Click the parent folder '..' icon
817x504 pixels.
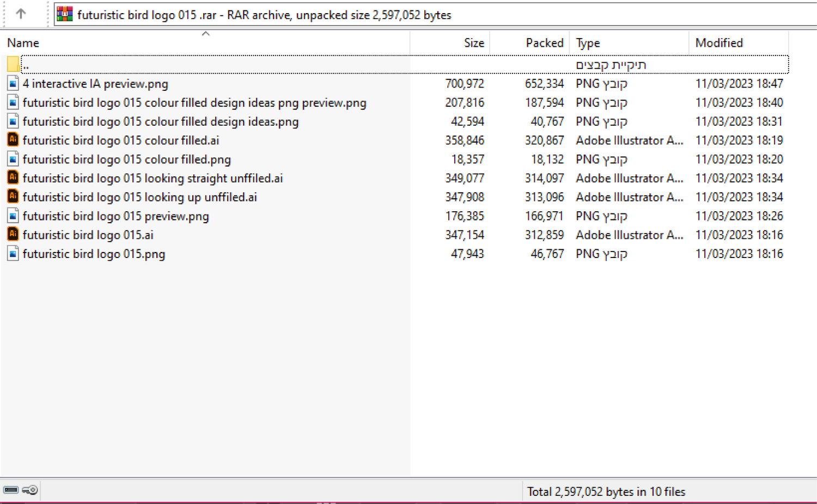point(14,65)
